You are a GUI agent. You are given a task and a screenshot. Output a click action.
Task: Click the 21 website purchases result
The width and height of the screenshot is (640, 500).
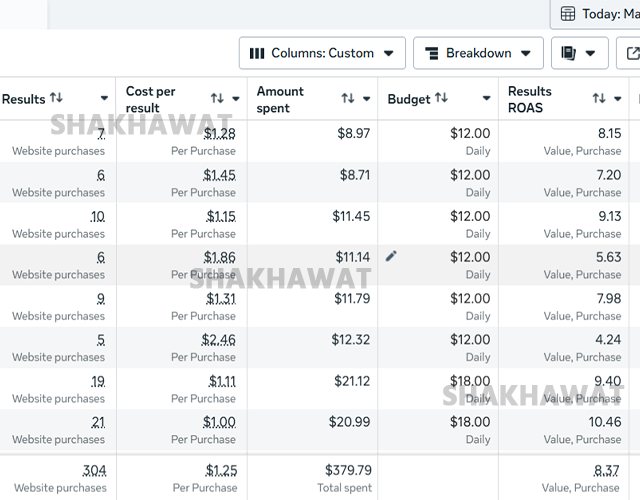pos(98,422)
